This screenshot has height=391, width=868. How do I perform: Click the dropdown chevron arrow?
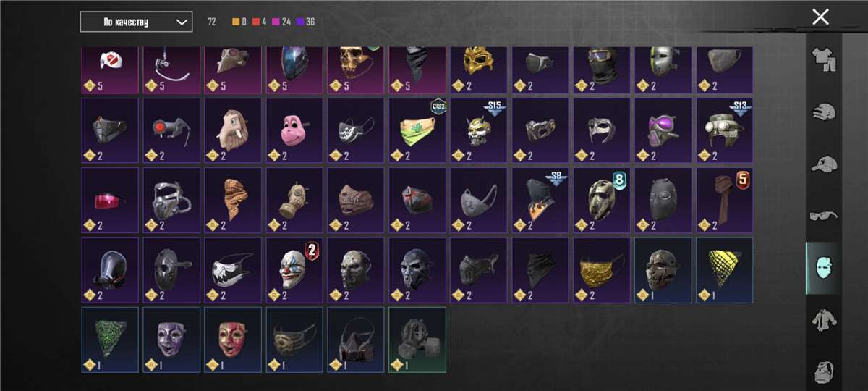click(x=181, y=22)
